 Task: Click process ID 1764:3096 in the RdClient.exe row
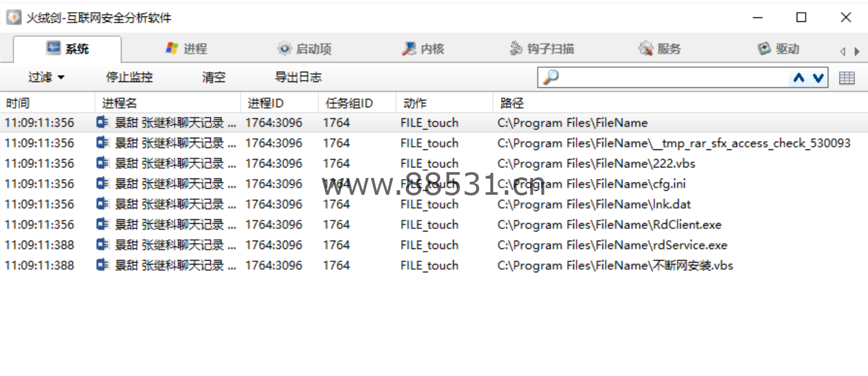[274, 225]
